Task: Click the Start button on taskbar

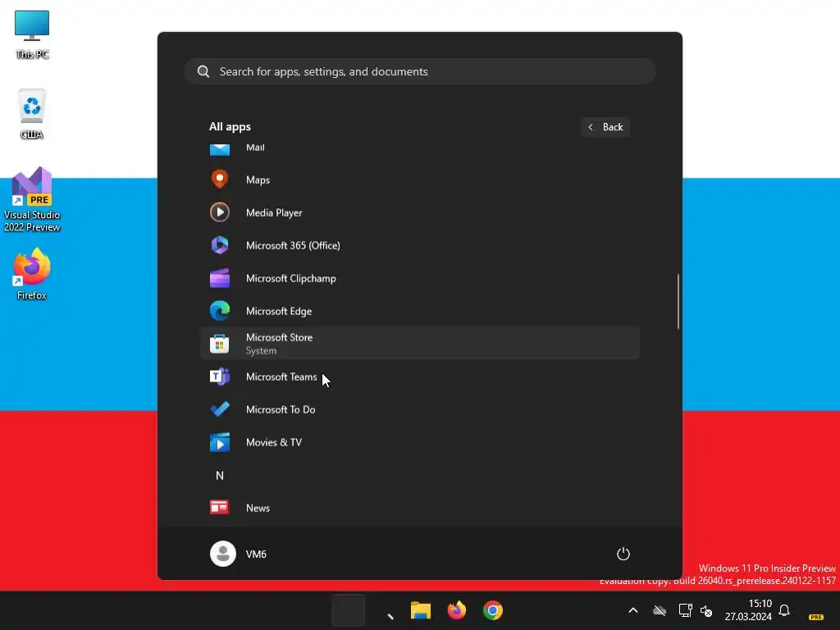Action: pos(348,610)
